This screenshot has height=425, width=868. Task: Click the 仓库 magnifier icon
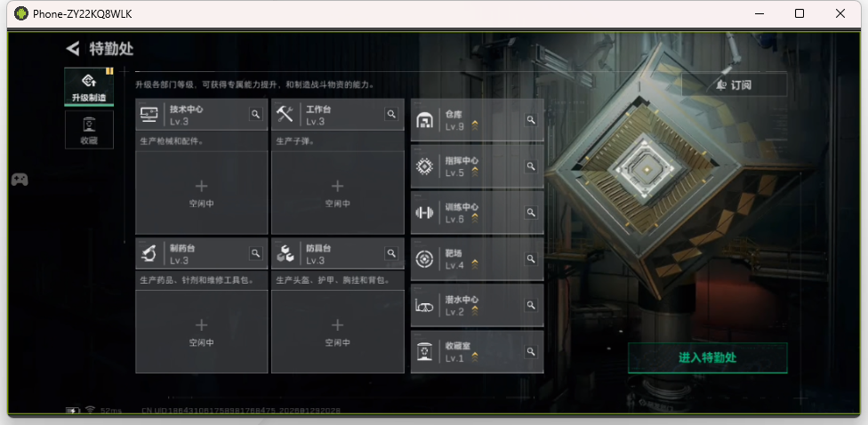point(531,120)
